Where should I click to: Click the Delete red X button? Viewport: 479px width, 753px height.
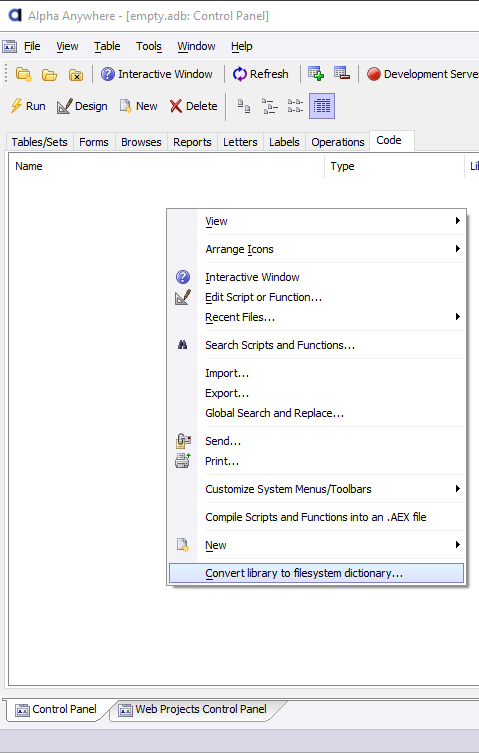pos(194,106)
